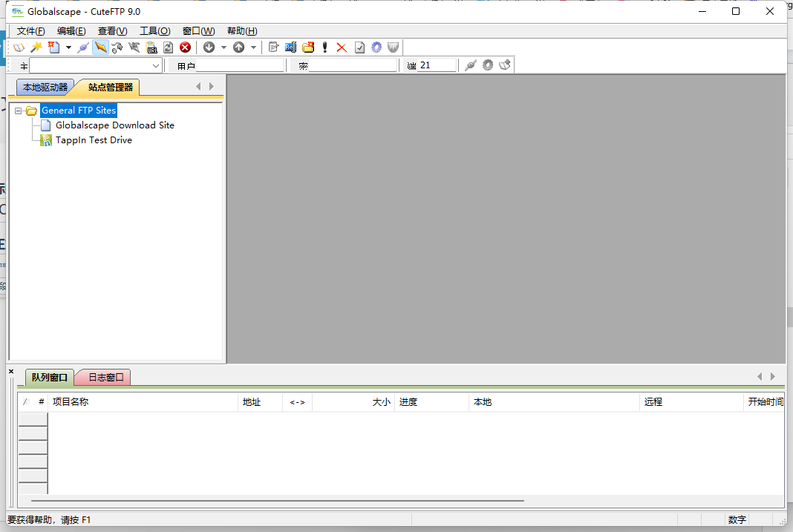
Task: Open the Download button dropdown arrow
Action: point(223,47)
